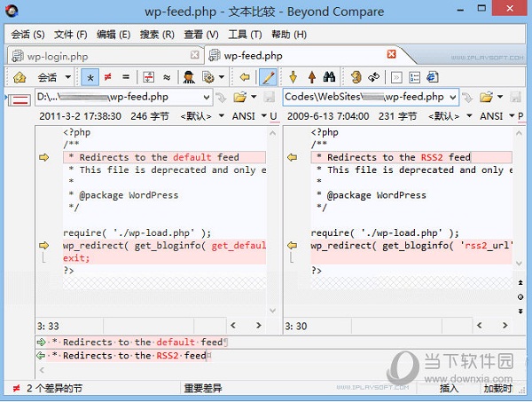Click the binoculars Find icon
Viewport: 532px width, 402px height.
point(329,77)
